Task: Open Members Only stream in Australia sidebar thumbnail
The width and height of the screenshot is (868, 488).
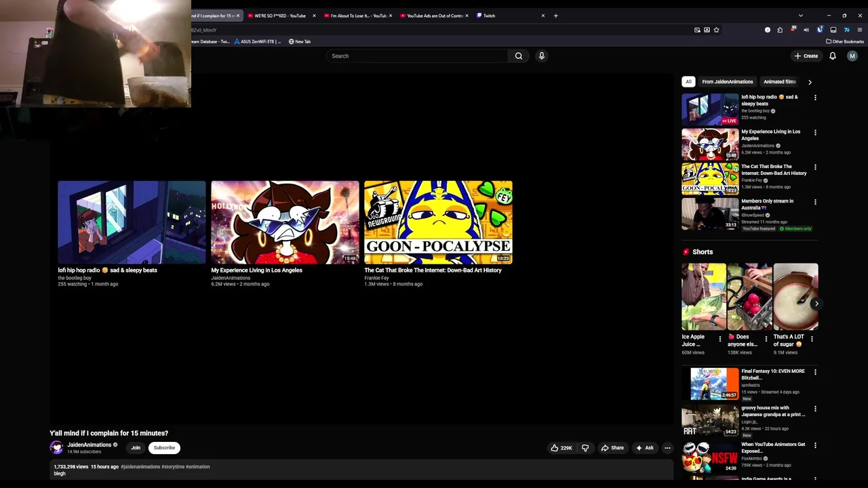Action: click(x=710, y=213)
